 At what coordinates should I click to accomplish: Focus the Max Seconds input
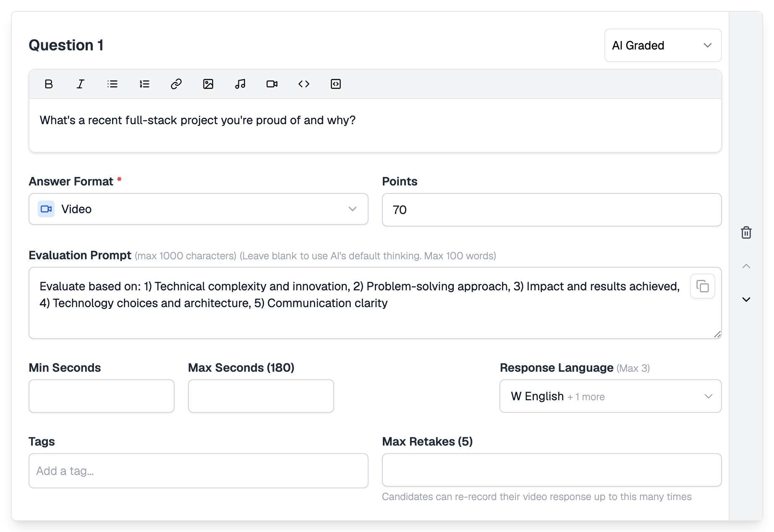(x=261, y=396)
